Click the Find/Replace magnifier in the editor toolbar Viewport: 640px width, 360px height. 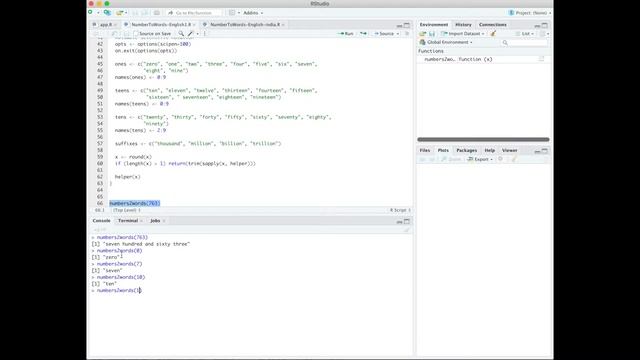point(181,33)
